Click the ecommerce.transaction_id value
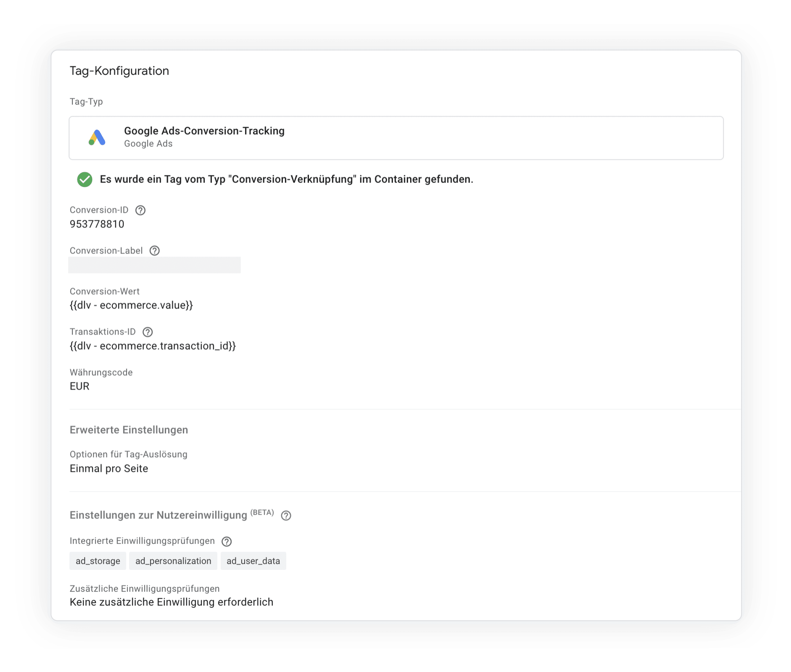The height and width of the screenshot is (672, 791). click(x=152, y=346)
